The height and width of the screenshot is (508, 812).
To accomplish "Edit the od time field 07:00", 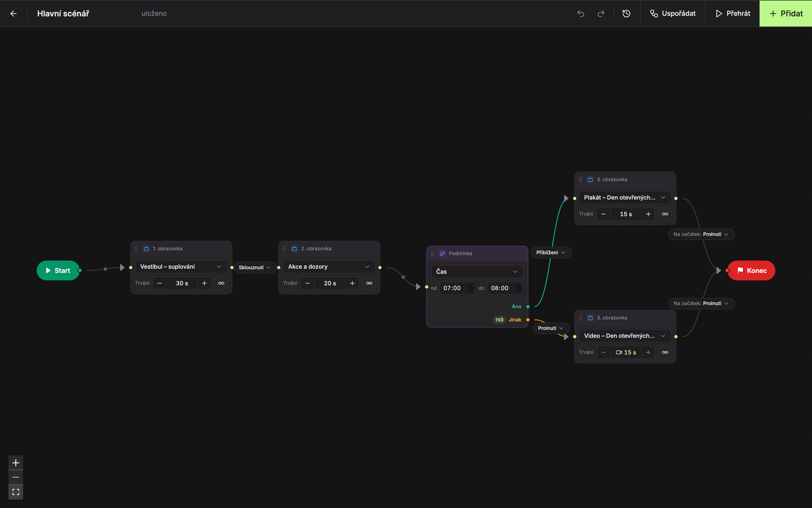I will [x=458, y=288].
